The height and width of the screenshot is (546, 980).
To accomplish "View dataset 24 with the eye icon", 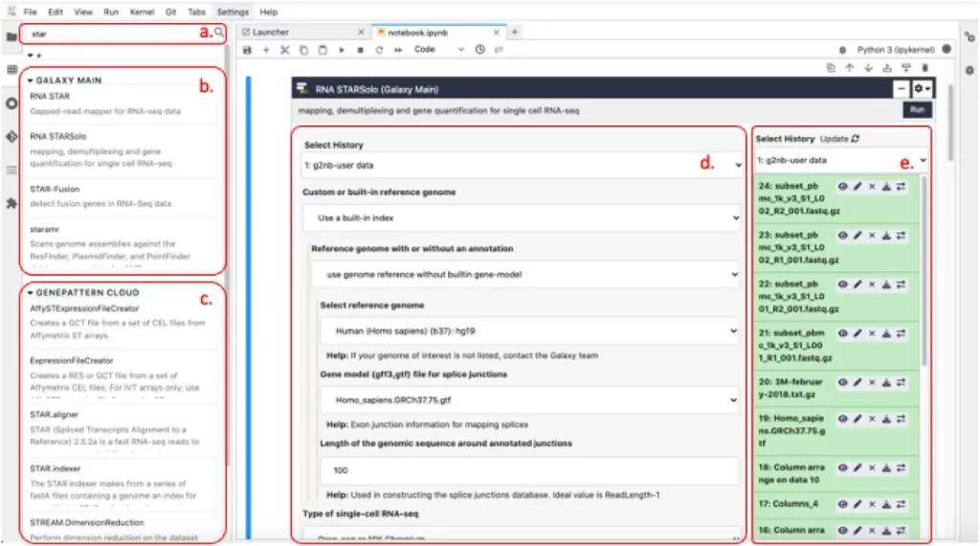I will [x=842, y=186].
